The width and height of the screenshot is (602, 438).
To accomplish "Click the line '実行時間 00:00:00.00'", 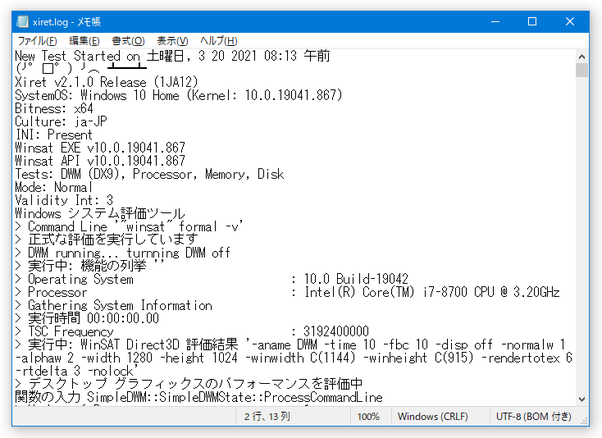I will pyautogui.click(x=87, y=319).
